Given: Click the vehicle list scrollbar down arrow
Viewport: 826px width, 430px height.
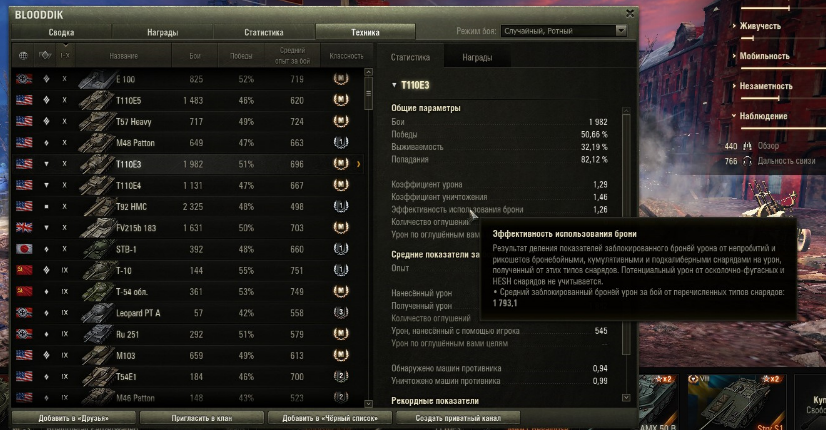Looking at the screenshot, I should click(368, 404).
